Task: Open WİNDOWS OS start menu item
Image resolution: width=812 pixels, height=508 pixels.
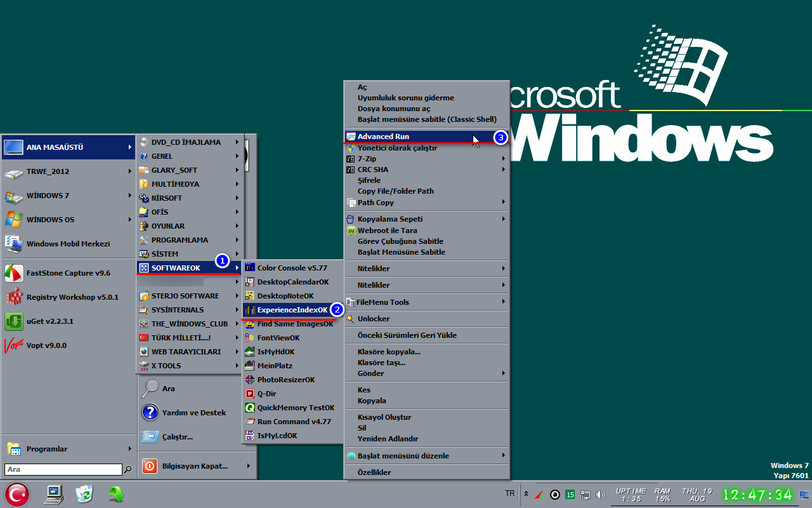Action: (68, 220)
